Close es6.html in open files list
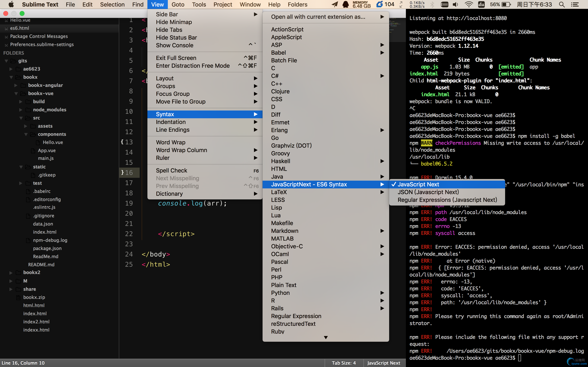588x367 pixels. [6, 28]
